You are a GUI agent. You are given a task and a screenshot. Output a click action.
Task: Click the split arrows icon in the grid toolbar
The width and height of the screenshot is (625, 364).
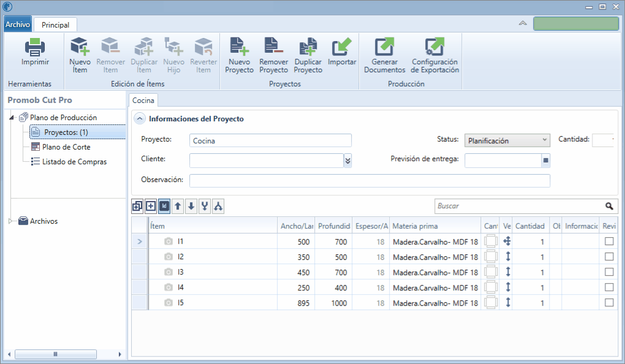pos(218,206)
